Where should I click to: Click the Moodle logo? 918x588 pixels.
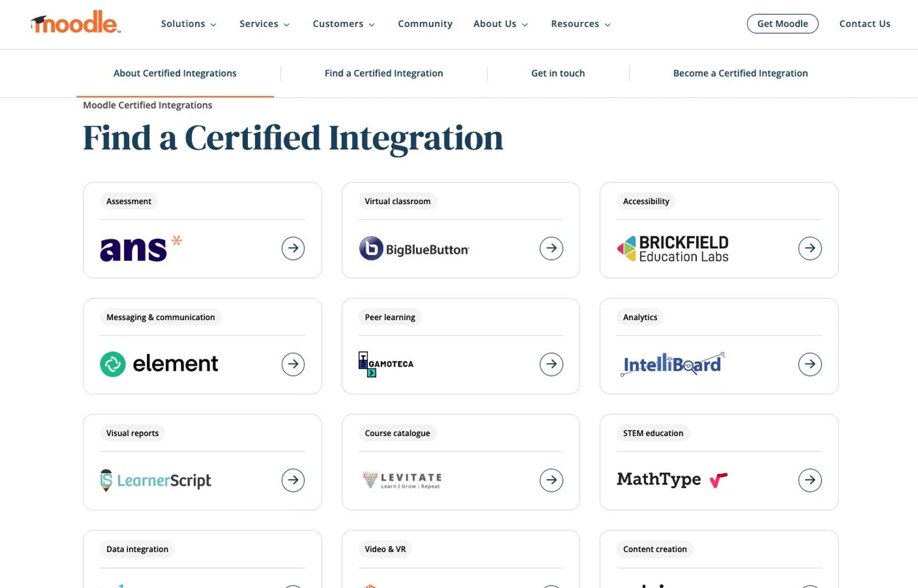[76, 22]
